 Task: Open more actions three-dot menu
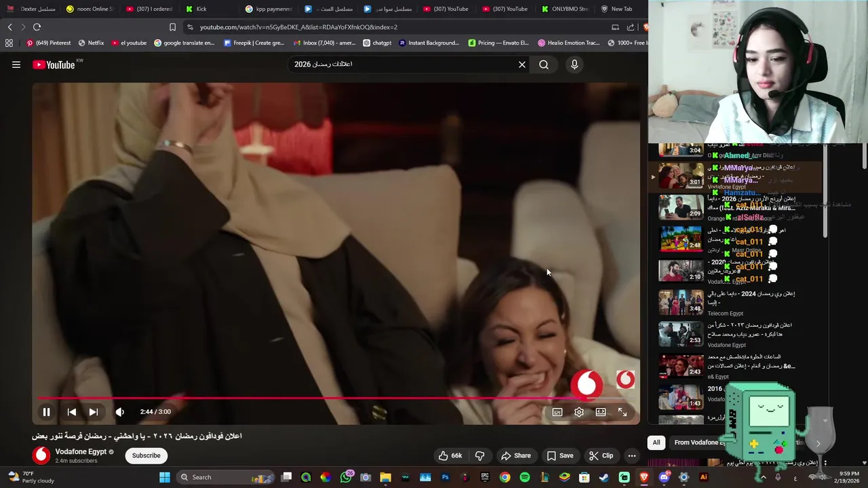point(631,455)
